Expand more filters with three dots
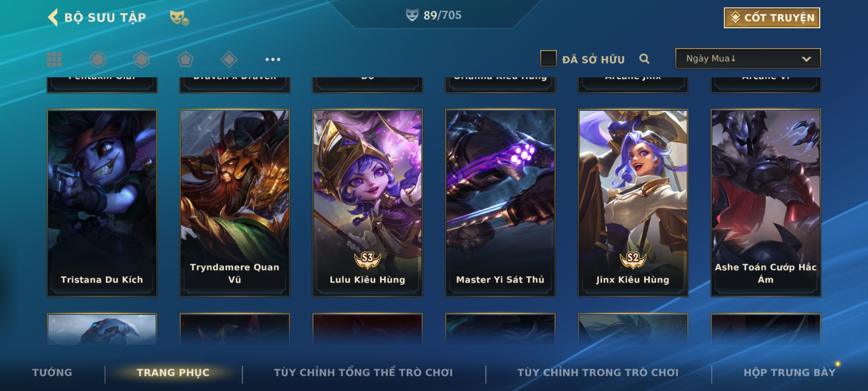868x391 pixels. pyautogui.click(x=273, y=59)
